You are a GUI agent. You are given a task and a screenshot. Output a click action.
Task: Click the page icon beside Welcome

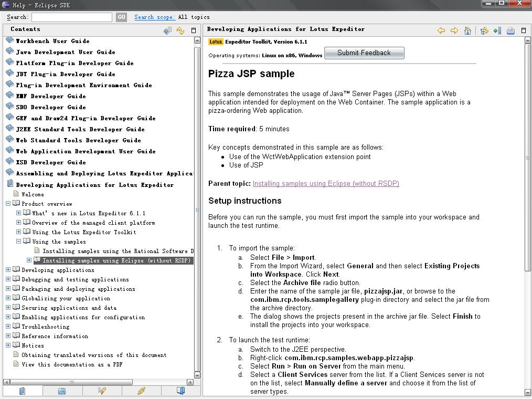pos(16,194)
